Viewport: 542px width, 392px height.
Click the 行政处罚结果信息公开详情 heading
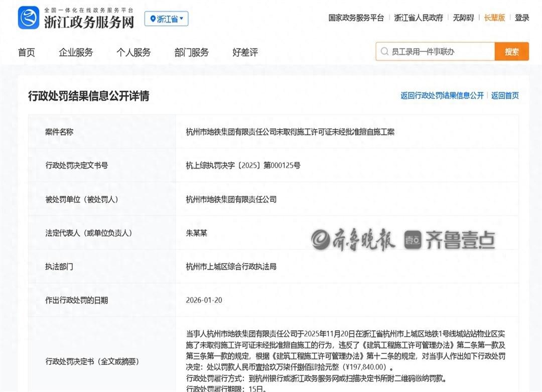pos(88,96)
